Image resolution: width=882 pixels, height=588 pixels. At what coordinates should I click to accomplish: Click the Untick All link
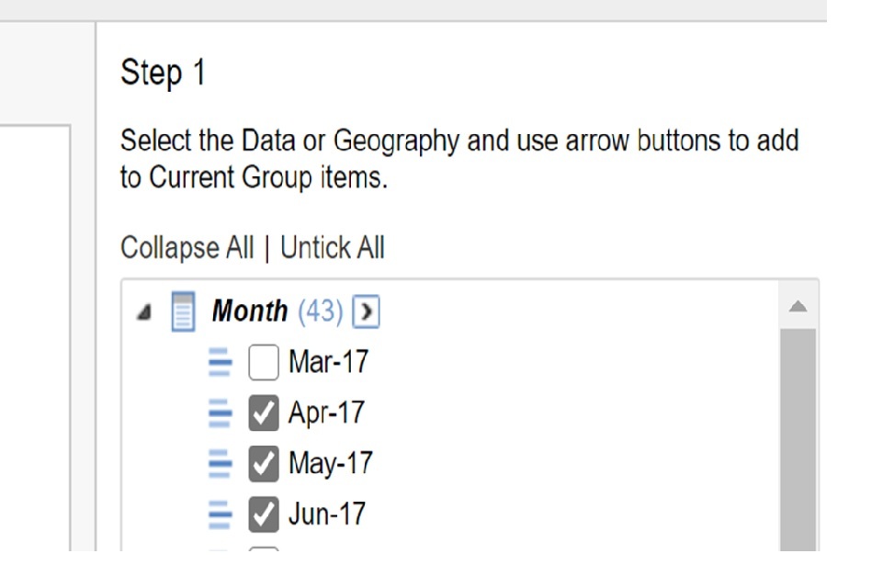pyautogui.click(x=332, y=248)
